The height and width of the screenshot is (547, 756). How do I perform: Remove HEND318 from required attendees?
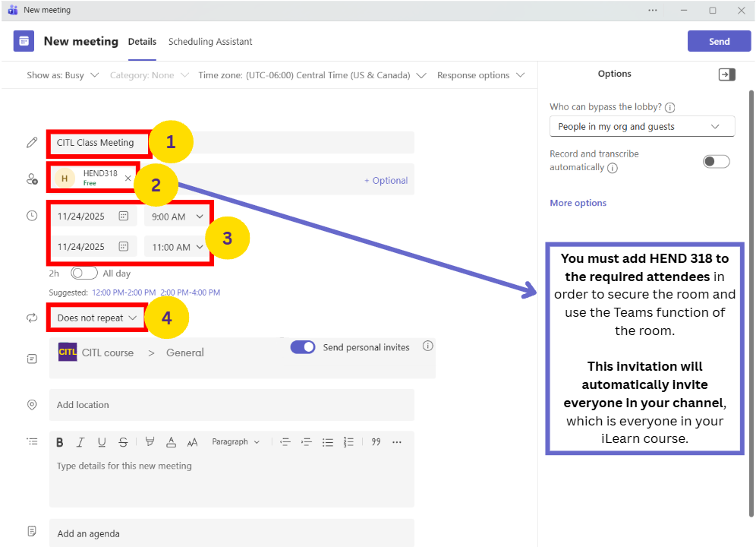(128, 178)
